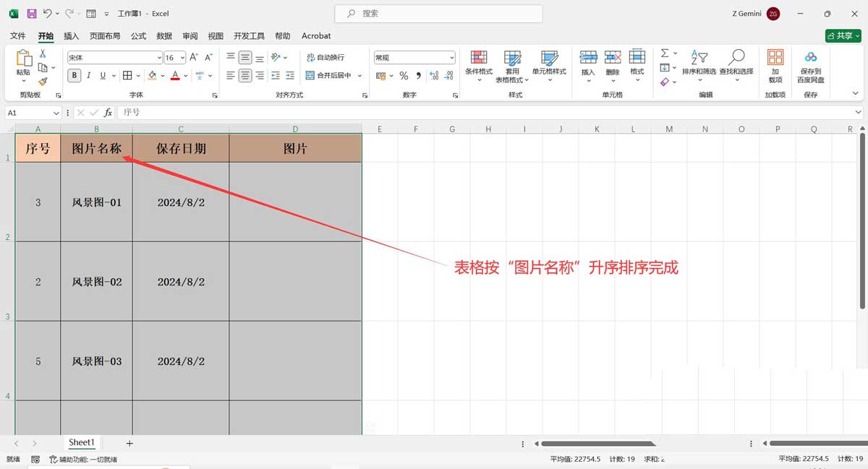Click the Clear eraser icon
The image size is (868, 469).
point(665,82)
